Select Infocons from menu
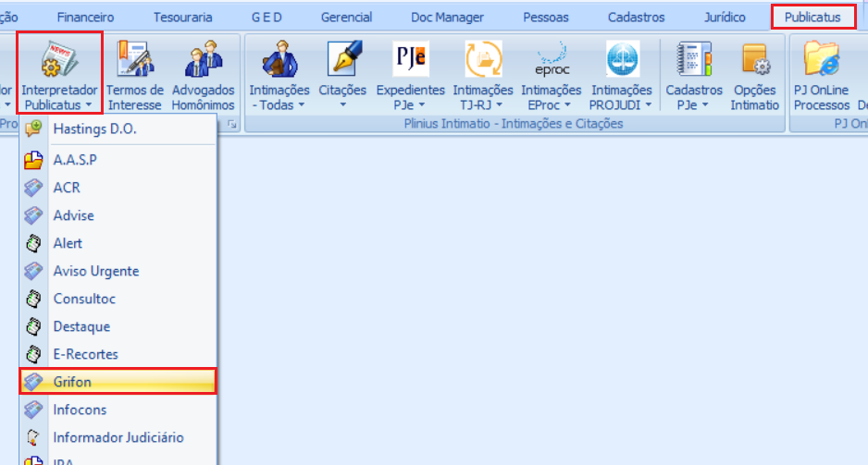The height and width of the screenshot is (465, 868). click(118, 410)
